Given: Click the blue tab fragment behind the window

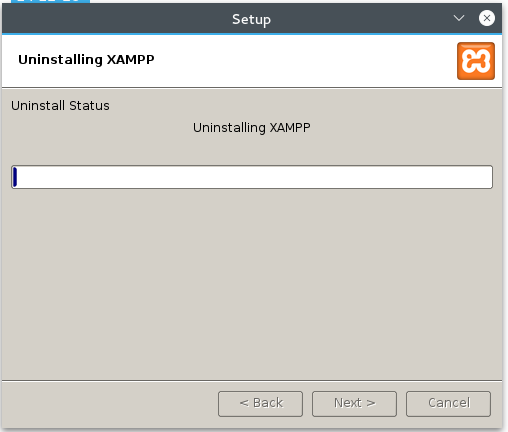Looking at the screenshot, I should pos(50,1).
